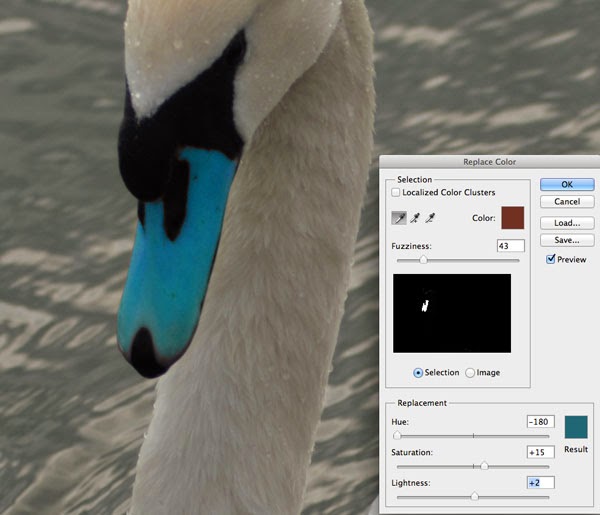
Task: Select the Add to Sample eyedropper
Action: [x=415, y=218]
